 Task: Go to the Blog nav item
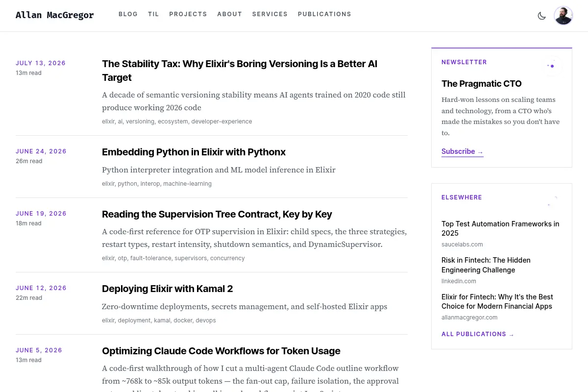128,14
